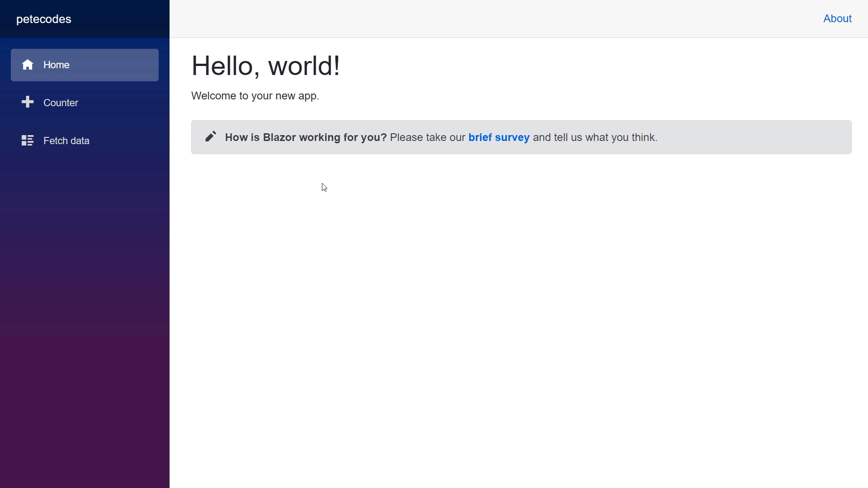
Task: Click the Home house icon in sidebar
Action: 28,65
